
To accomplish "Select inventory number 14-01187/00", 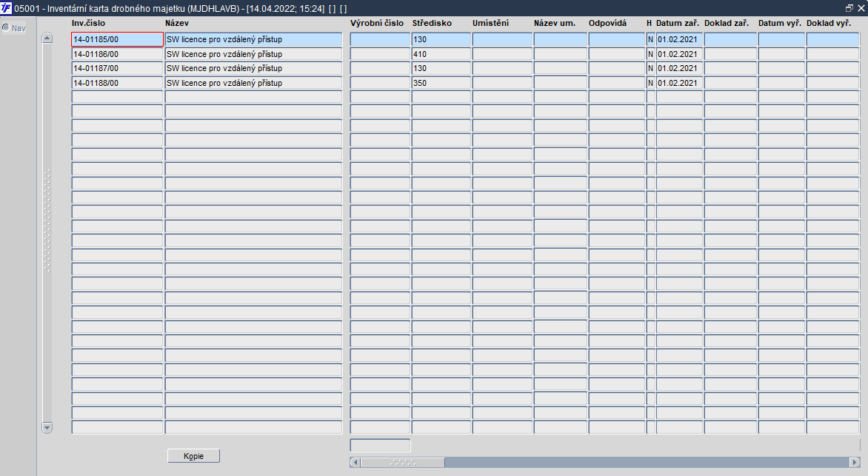I will [117, 68].
